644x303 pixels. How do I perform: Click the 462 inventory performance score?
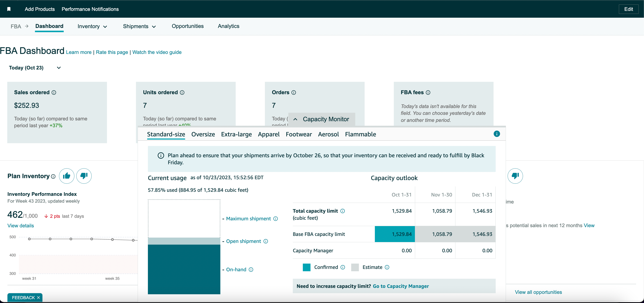pyautogui.click(x=15, y=215)
